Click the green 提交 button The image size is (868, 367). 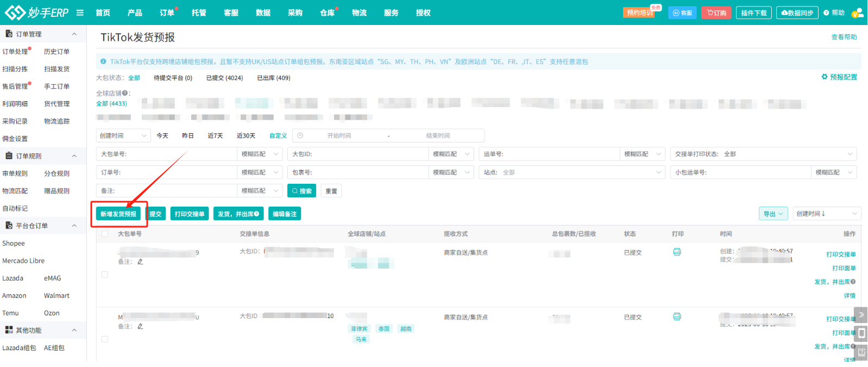tap(155, 214)
